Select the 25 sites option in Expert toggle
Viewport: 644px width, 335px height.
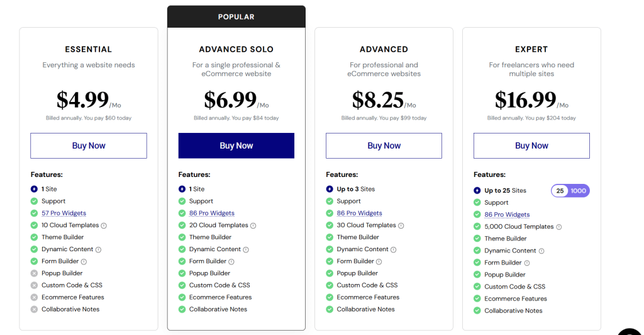tap(560, 191)
